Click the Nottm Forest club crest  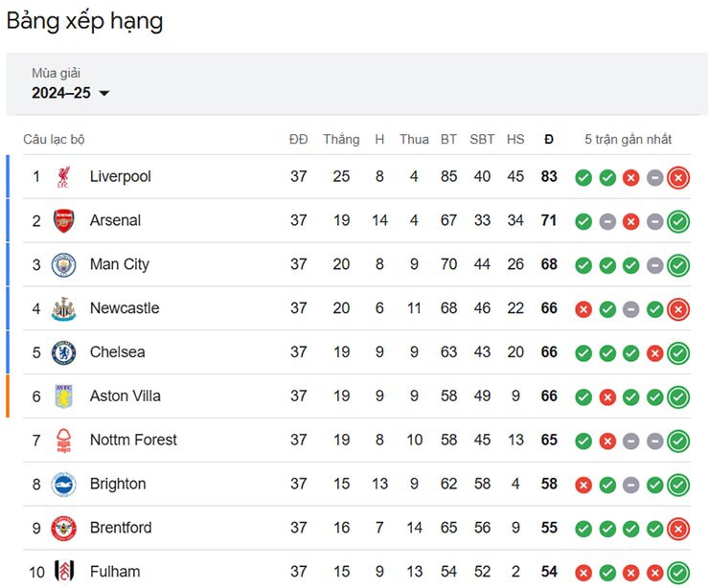tap(63, 441)
